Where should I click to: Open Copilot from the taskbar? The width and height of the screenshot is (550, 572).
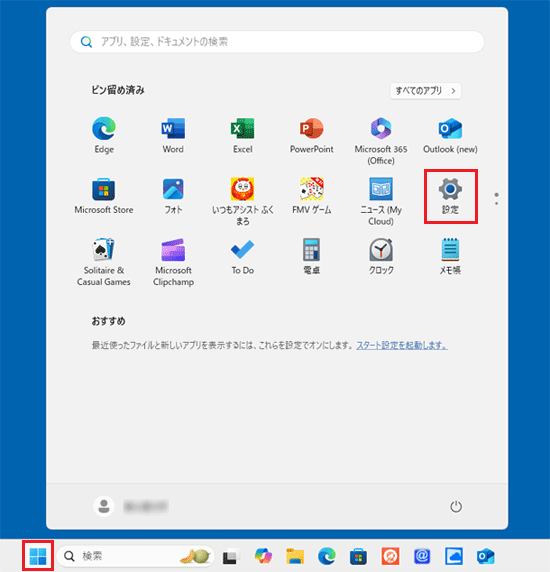point(263,556)
